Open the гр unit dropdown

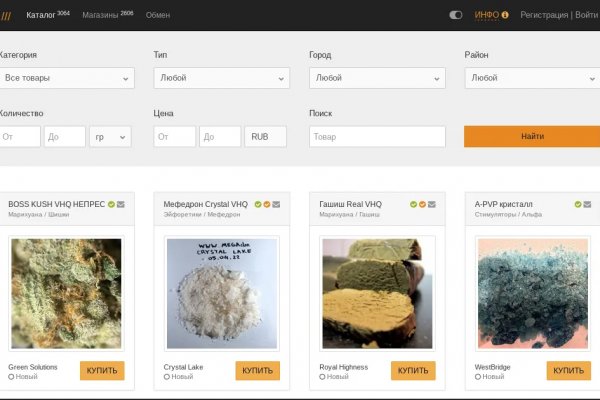pyautogui.click(x=110, y=136)
